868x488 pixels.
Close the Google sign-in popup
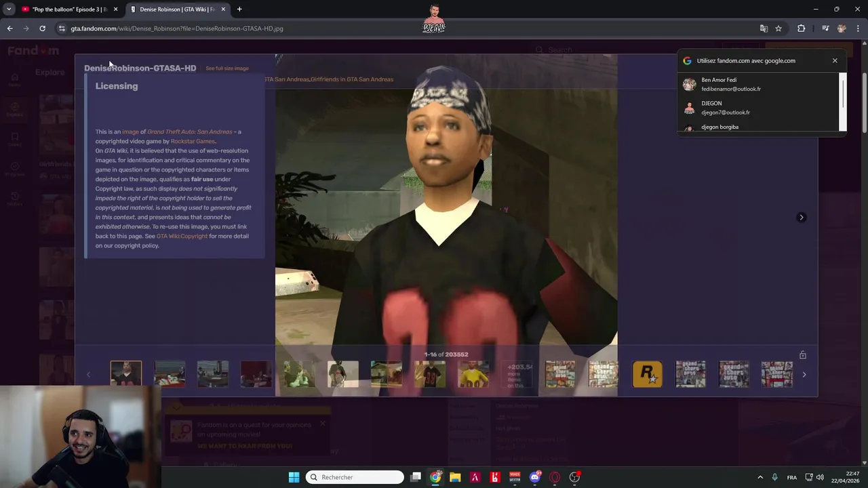pyautogui.click(x=835, y=60)
